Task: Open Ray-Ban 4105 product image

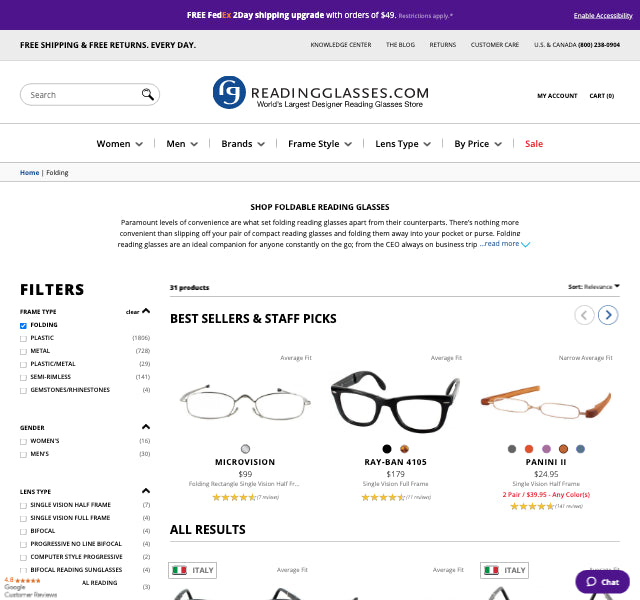Action: coord(395,402)
